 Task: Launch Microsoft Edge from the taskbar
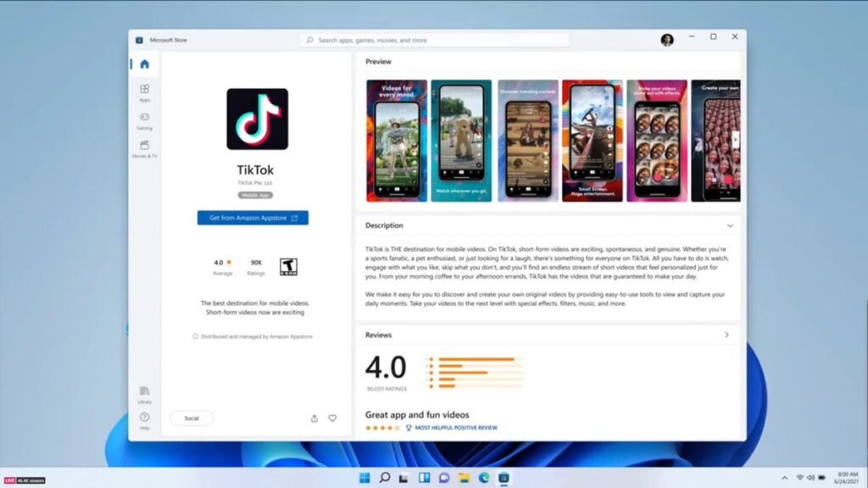point(484,478)
